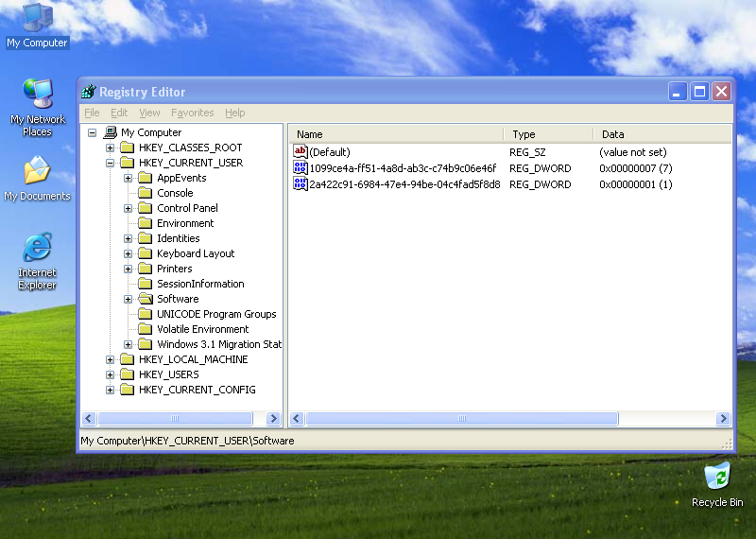Image resolution: width=756 pixels, height=539 pixels.
Task: Click the tree pane horizontal scrollbar thumb
Action: pos(175,418)
